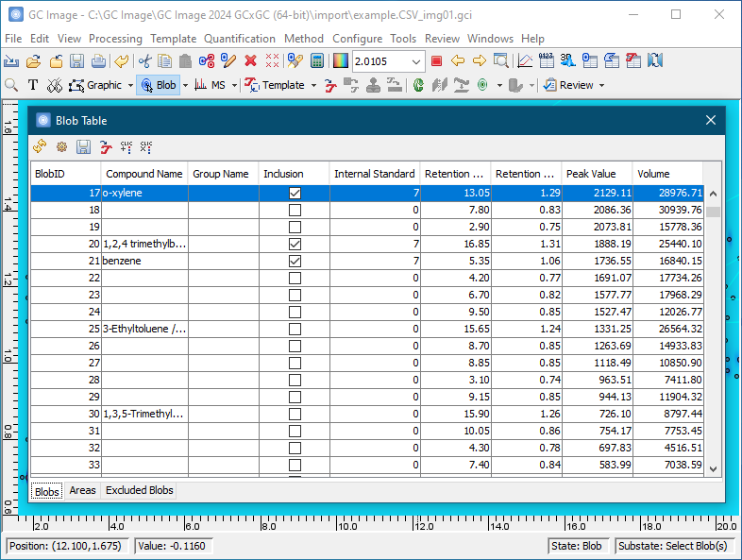Select the Text annotation tool
Screen dimensions: 742x560
click(33, 85)
